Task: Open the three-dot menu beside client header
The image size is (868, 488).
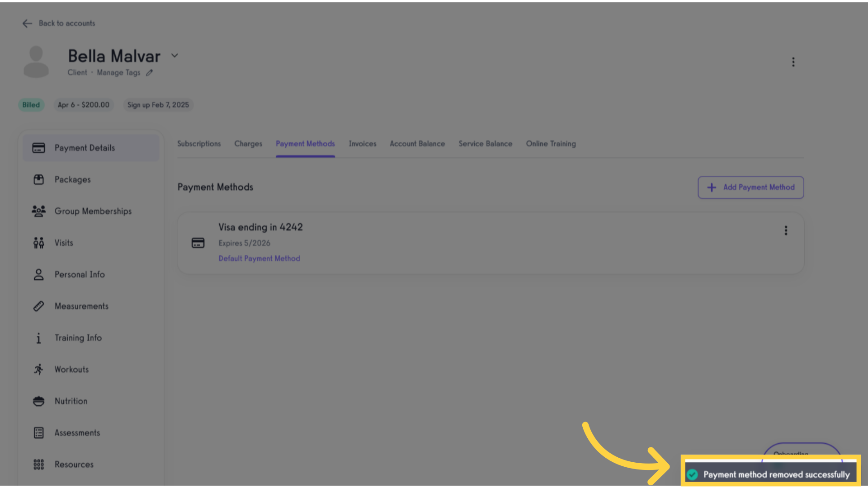Action: [793, 62]
